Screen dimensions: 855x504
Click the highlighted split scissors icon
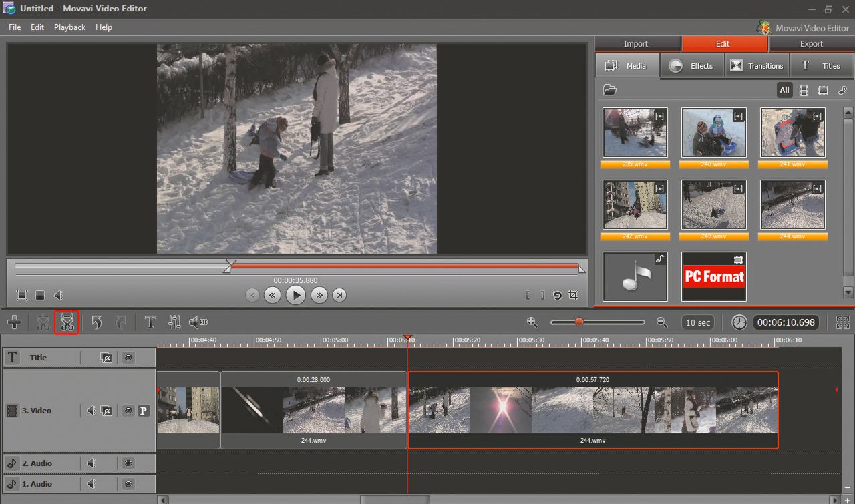(67, 323)
